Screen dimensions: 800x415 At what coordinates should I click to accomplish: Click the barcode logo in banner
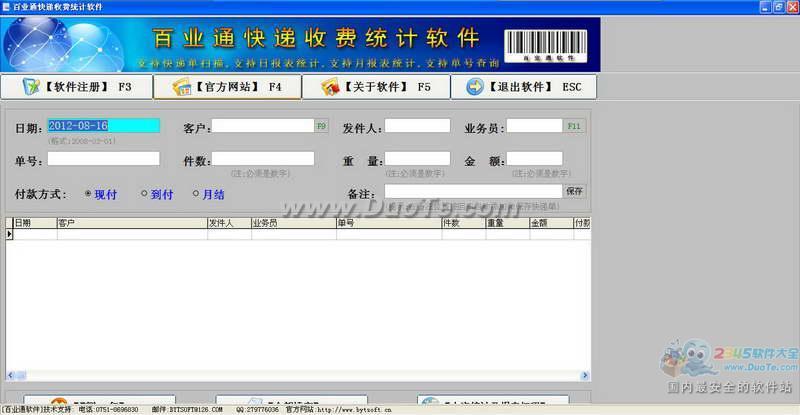[x=546, y=46]
